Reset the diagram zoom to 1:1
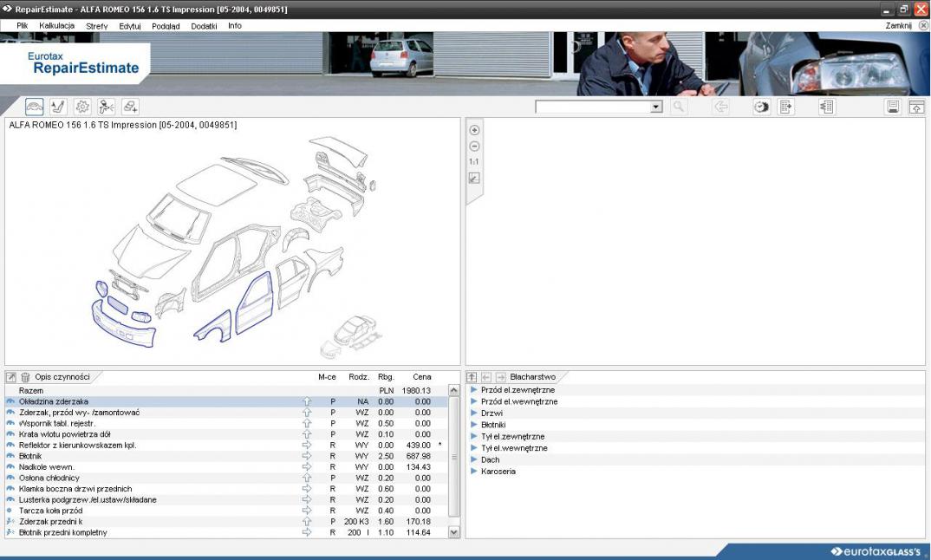Screen dimensions: 931x560 (x=474, y=162)
